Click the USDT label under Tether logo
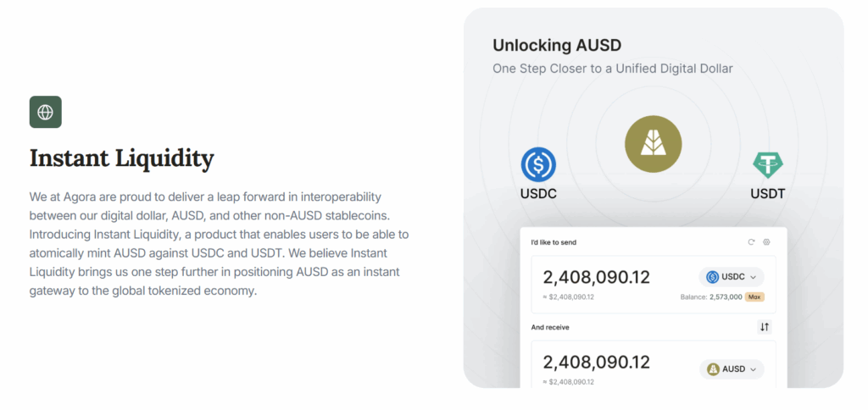 [768, 194]
